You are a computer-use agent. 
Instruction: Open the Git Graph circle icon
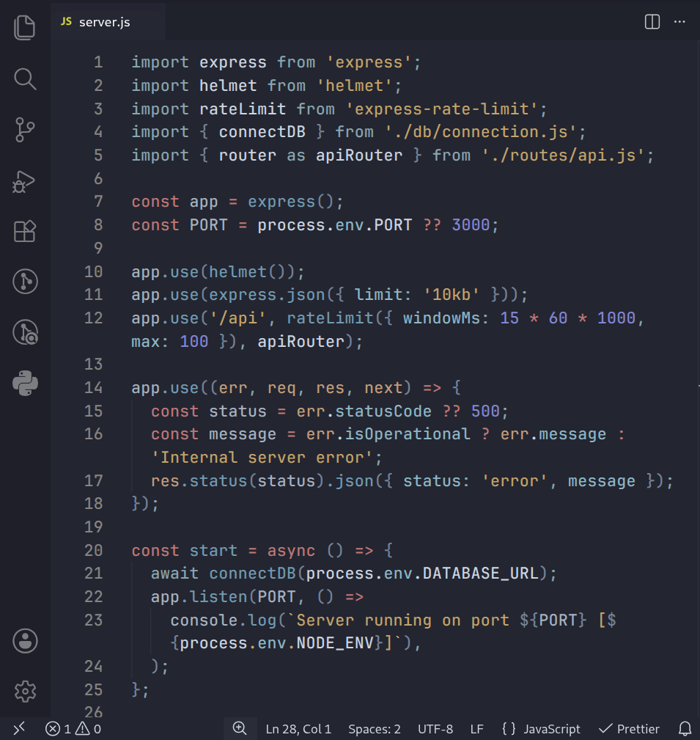click(x=25, y=282)
